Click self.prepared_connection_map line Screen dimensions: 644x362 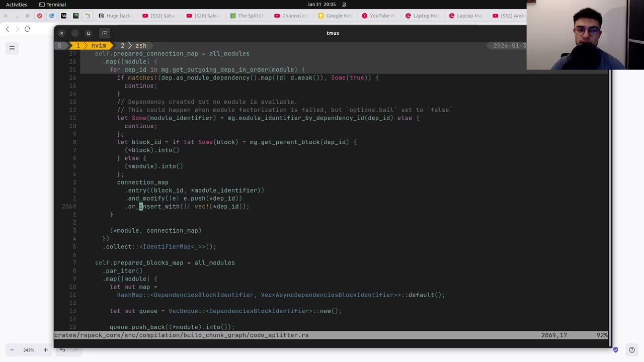click(x=172, y=54)
